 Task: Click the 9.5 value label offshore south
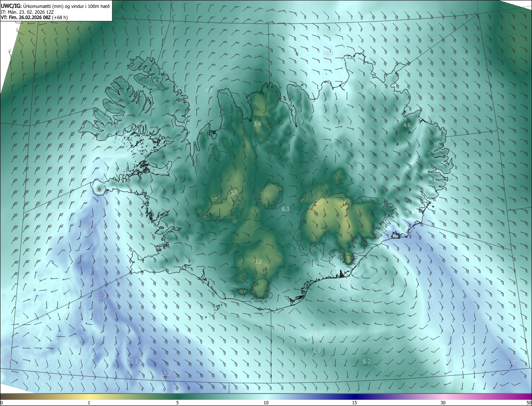pos(315,334)
